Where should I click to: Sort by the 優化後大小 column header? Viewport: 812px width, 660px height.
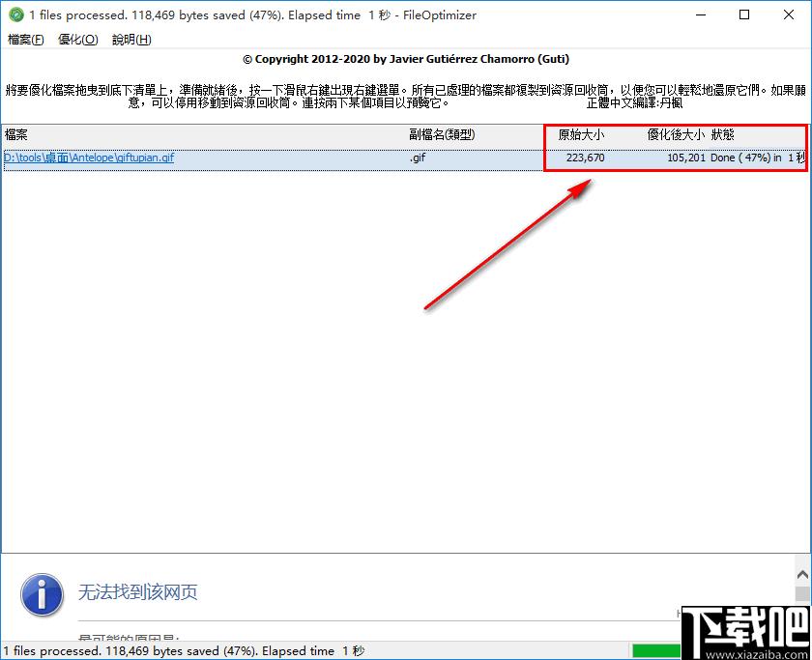[676, 134]
